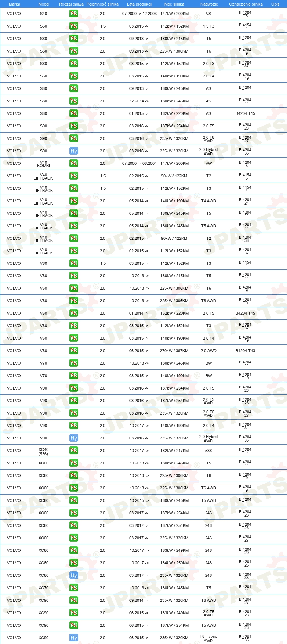The width and height of the screenshot is (287, 644).
Task: Click petrol icon for XC90 09.2014 T6 AWD
Action: pyautogui.click(x=73, y=600)
